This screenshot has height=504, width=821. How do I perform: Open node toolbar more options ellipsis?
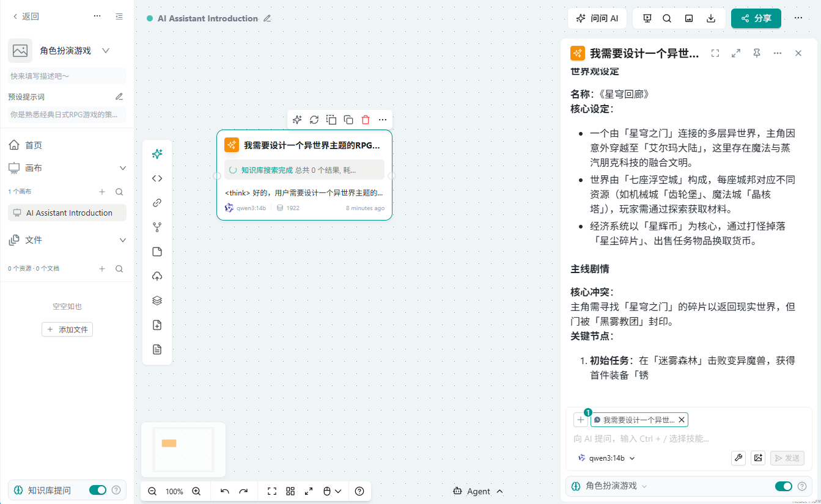coord(383,120)
